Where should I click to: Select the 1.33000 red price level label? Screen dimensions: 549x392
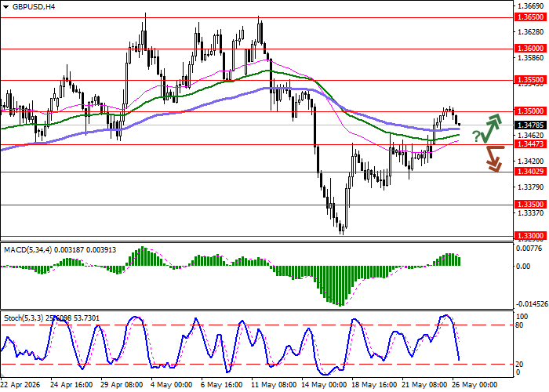pyautogui.click(x=530, y=236)
